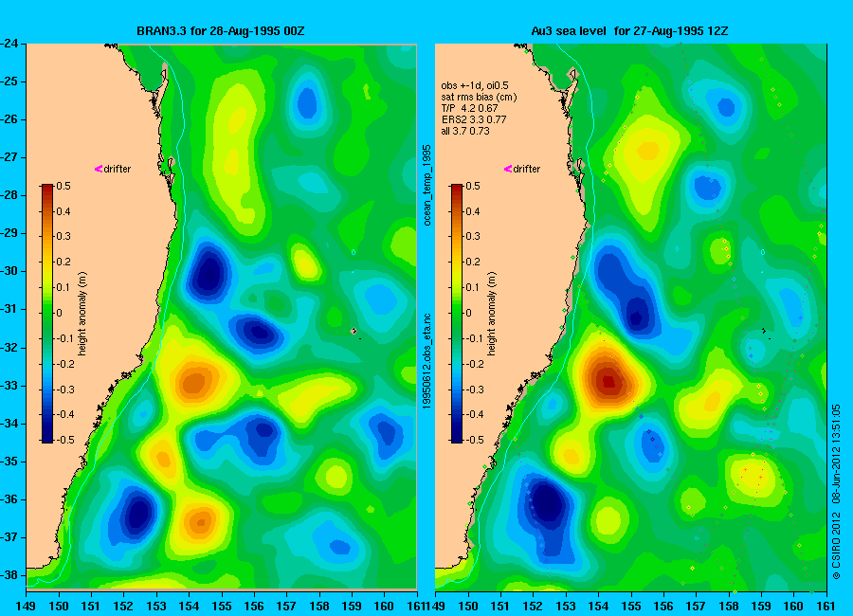The width and height of the screenshot is (853, 616).
Task: Select title 'Au3 sea level for 27-Aug-1995 12Z'
Action: click(x=630, y=31)
